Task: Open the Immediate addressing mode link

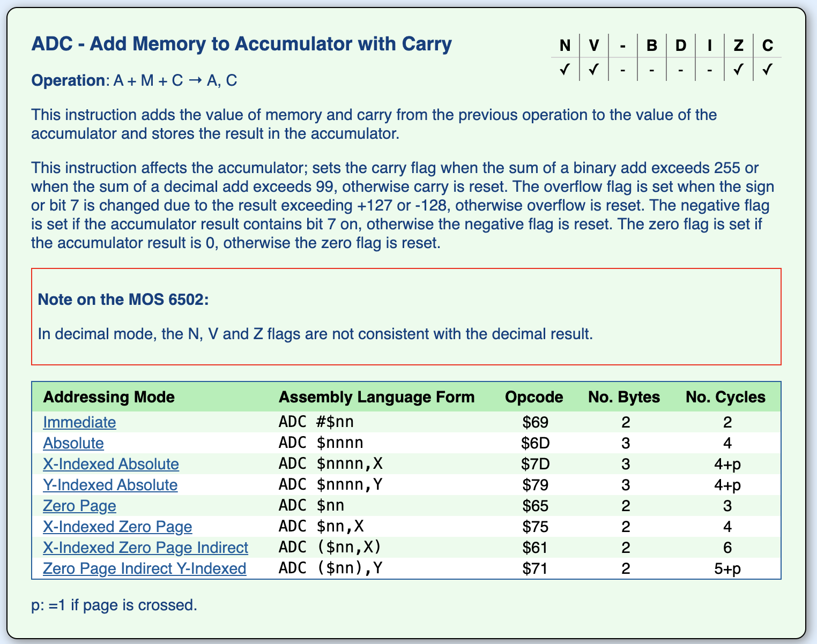Action: (x=79, y=422)
